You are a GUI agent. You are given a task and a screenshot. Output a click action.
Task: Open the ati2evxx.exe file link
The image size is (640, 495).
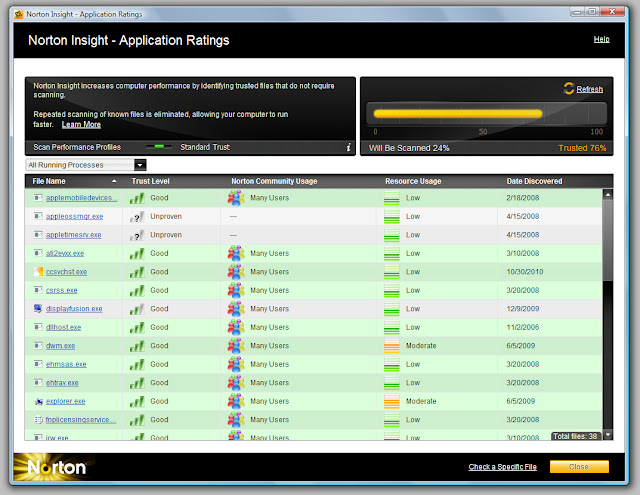click(x=65, y=253)
